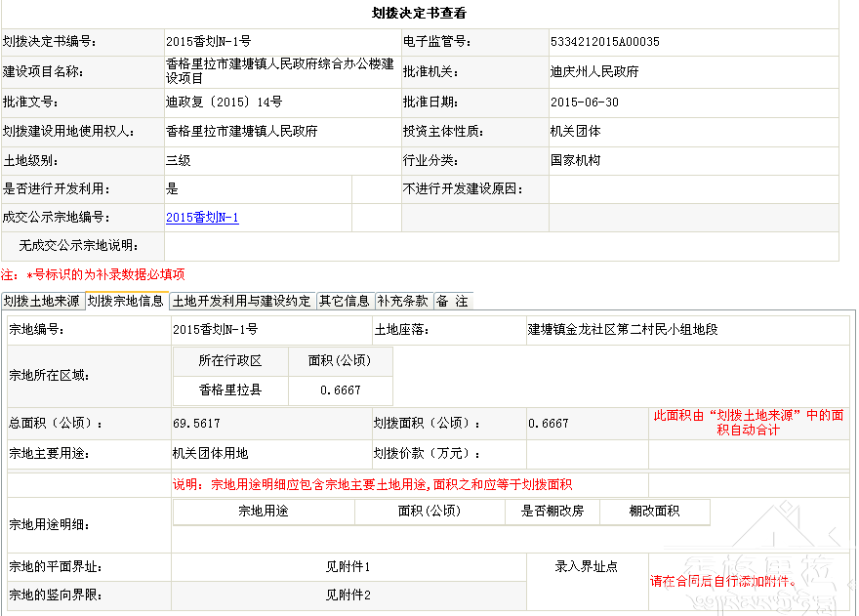859x616 pixels.
Task: Click the 见附件2 vertical limit cell
Action: tap(348, 595)
